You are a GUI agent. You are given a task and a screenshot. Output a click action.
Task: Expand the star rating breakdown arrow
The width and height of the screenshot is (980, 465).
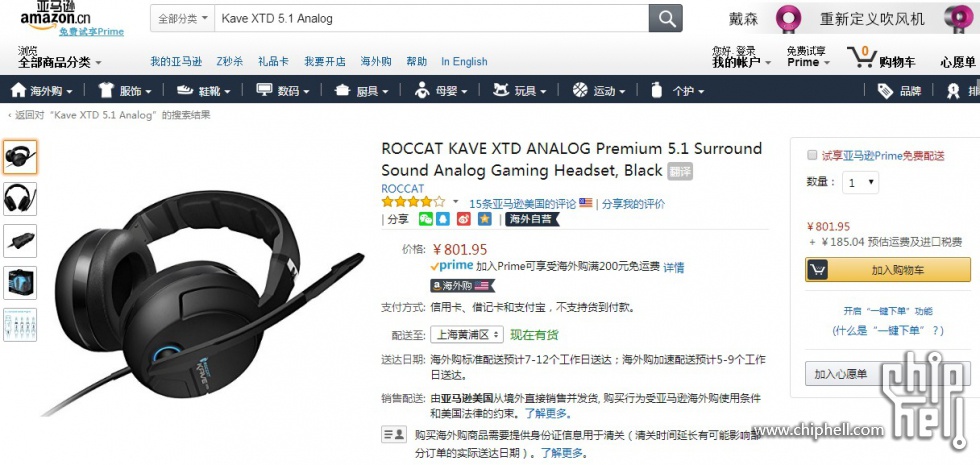(455, 201)
